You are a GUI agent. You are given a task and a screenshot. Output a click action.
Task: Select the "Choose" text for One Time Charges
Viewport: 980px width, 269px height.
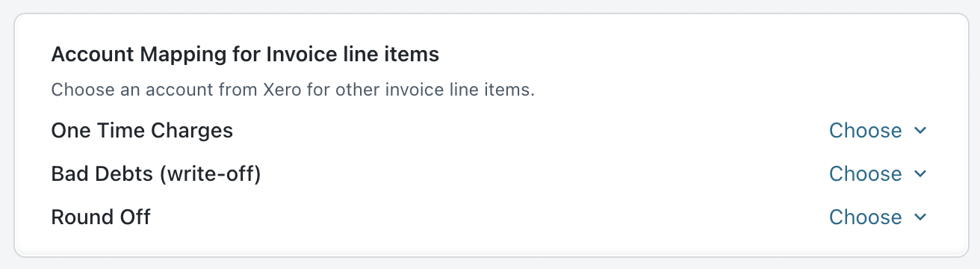(x=866, y=131)
